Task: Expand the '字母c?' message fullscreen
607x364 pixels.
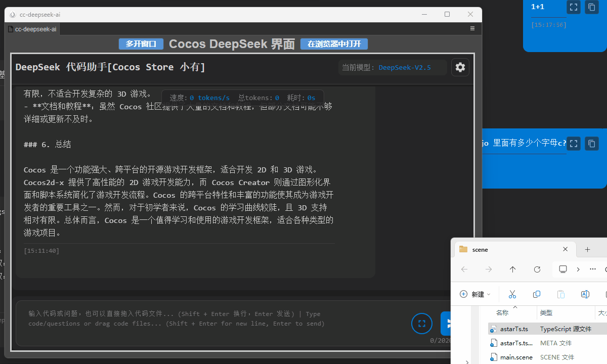Action: point(573,144)
